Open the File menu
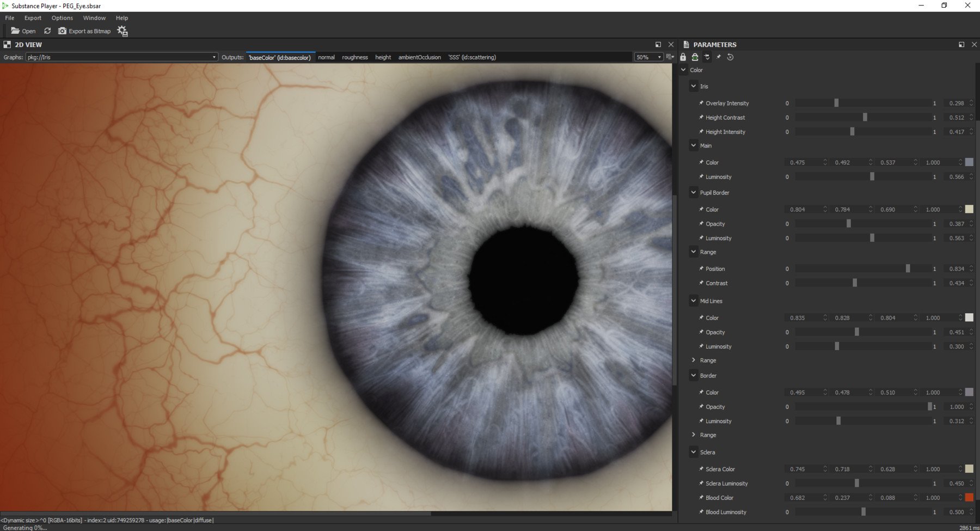Screen dimensions: 980x531 tap(10, 18)
